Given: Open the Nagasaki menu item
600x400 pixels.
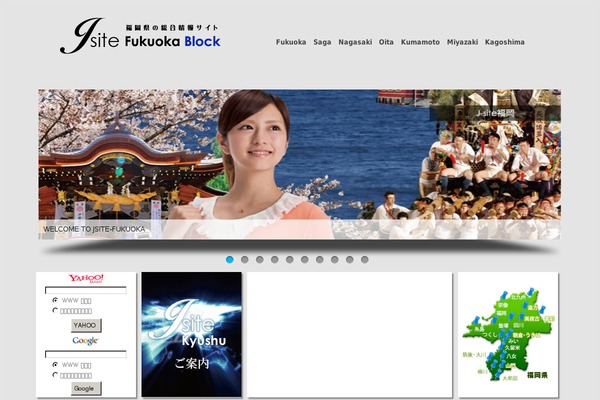Looking at the screenshot, I should coord(355,42).
